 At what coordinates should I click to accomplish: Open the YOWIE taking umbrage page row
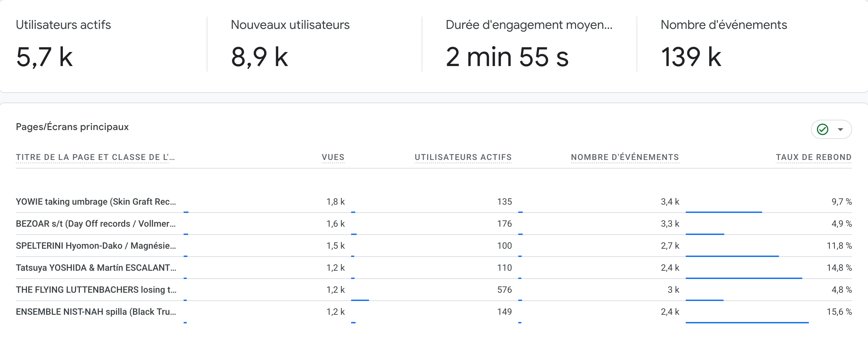[96, 202]
